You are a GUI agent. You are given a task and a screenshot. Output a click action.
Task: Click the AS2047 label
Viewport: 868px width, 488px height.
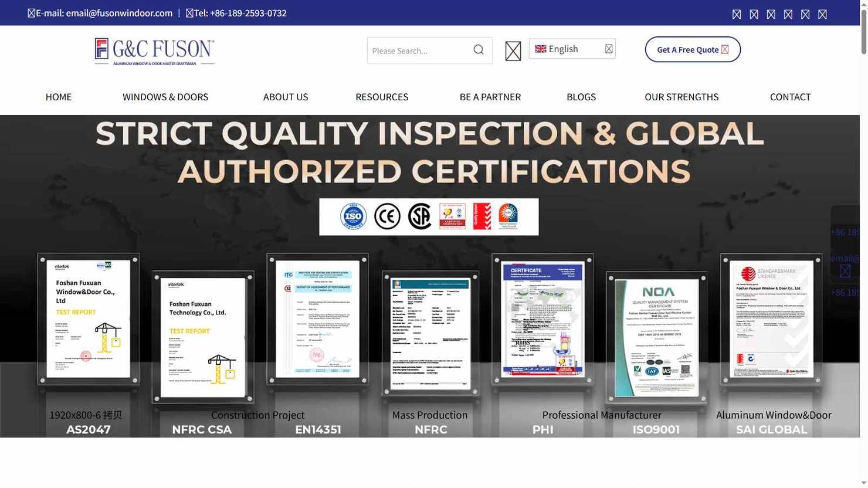pyautogui.click(x=89, y=430)
